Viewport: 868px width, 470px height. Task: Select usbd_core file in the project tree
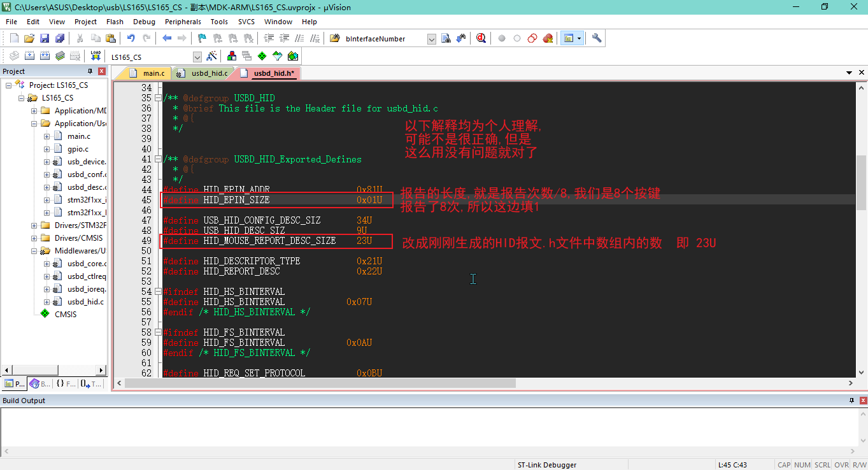click(x=86, y=263)
